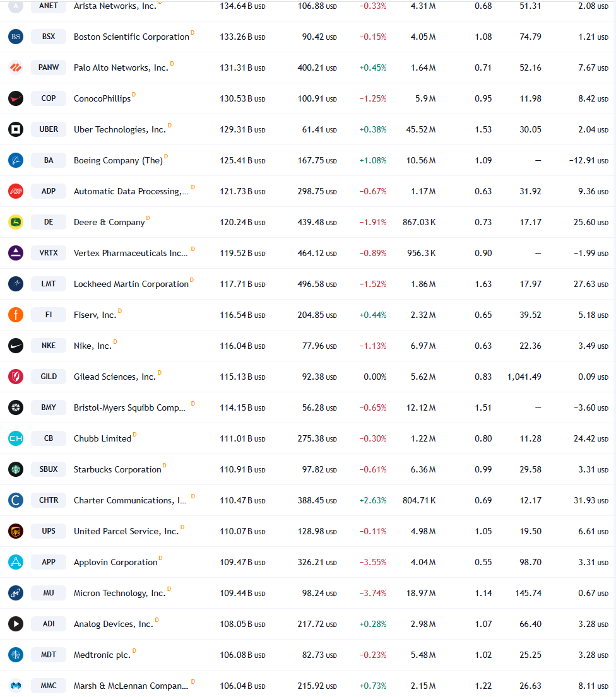
Task: Select the NKE ticker badge
Action: [49, 346]
